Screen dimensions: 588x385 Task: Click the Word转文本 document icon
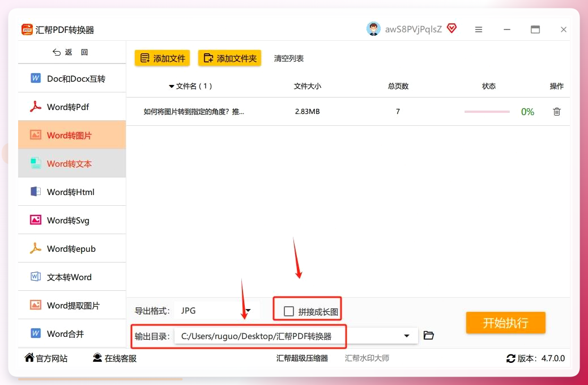(x=36, y=163)
